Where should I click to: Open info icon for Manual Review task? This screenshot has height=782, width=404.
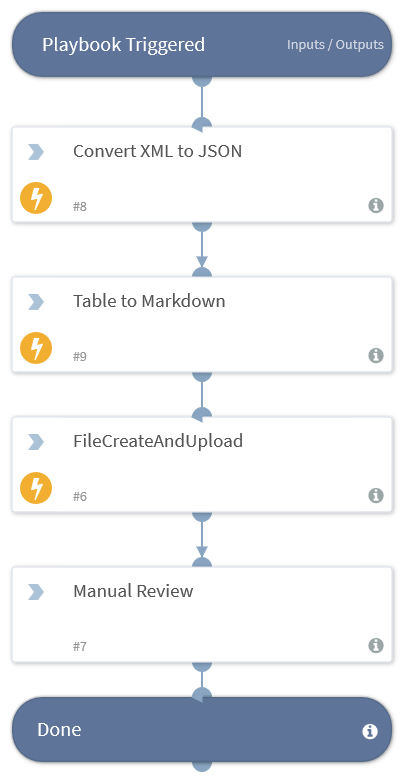click(376, 645)
